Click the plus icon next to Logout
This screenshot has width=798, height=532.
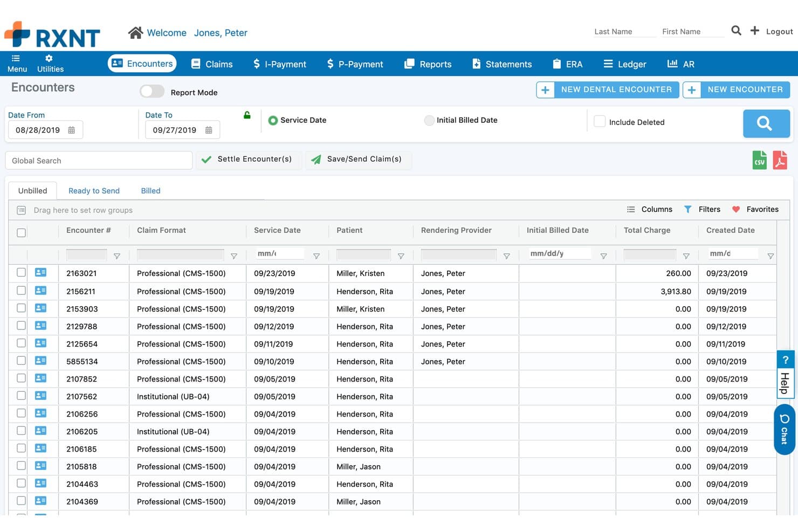click(755, 31)
